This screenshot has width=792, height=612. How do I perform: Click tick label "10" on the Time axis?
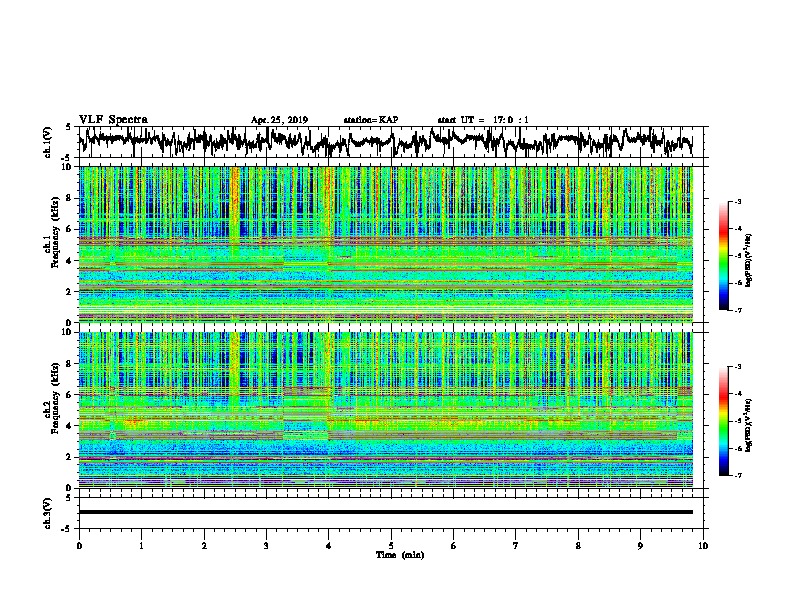point(703,545)
